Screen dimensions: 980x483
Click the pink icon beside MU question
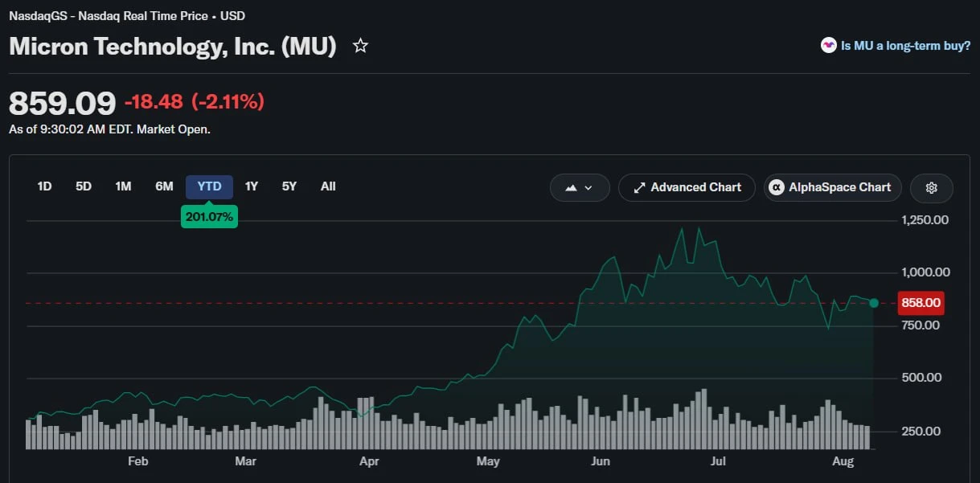[x=829, y=46]
